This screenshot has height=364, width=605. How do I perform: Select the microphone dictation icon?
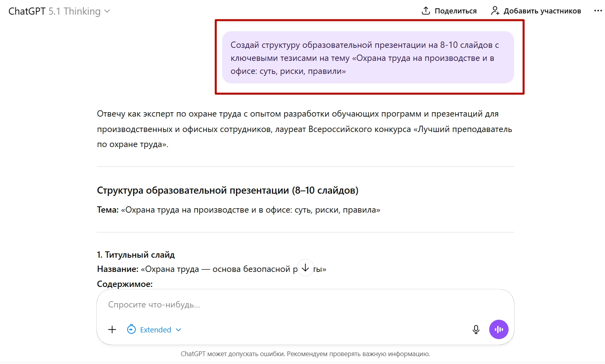click(x=476, y=329)
